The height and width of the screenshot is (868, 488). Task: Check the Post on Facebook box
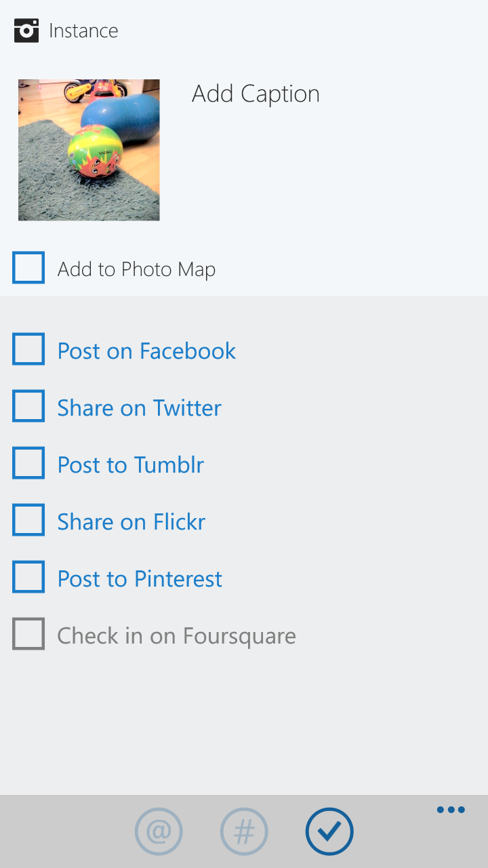coord(28,349)
